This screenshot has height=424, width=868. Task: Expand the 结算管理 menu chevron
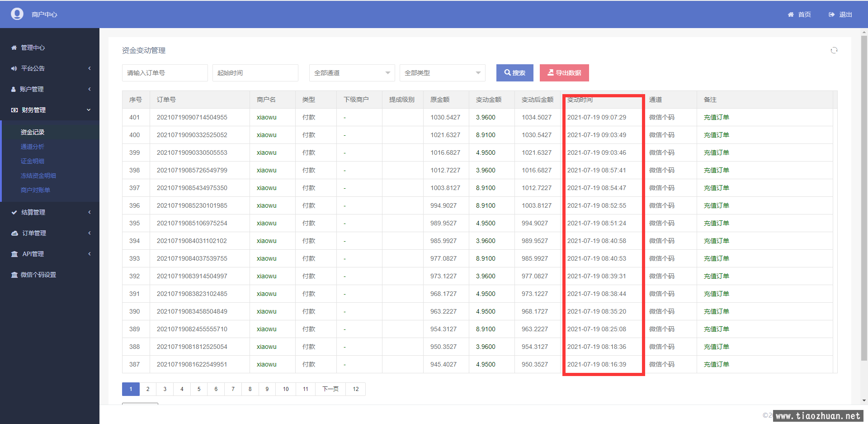point(90,212)
